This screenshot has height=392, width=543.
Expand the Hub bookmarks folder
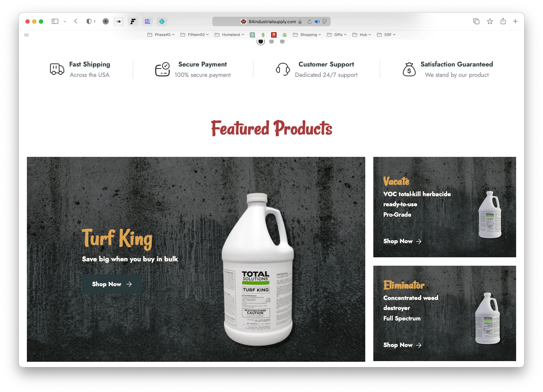click(x=362, y=35)
